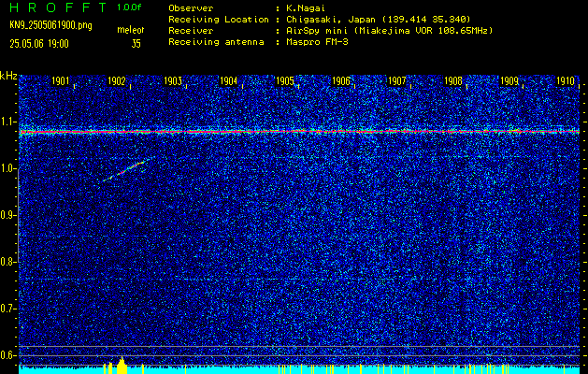Screen dimensions: 588x374
Task: Click the Maspro FM-3 antenna text
Action: click(317, 42)
